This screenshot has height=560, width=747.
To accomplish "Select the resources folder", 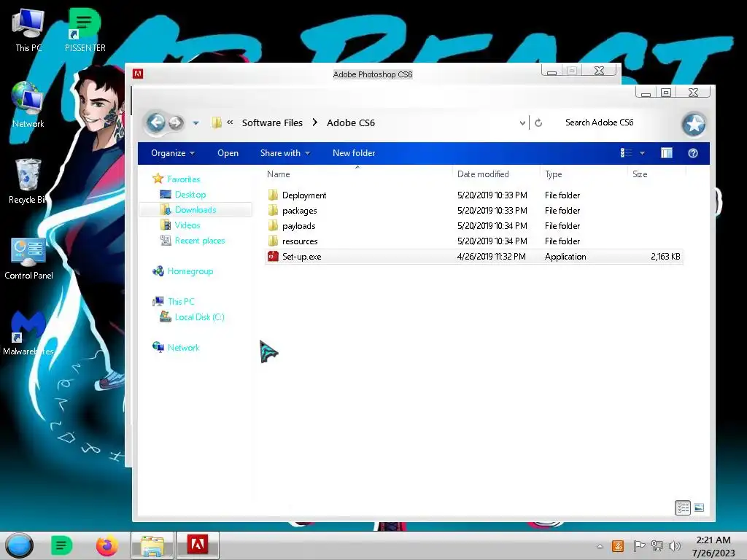I will (300, 241).
